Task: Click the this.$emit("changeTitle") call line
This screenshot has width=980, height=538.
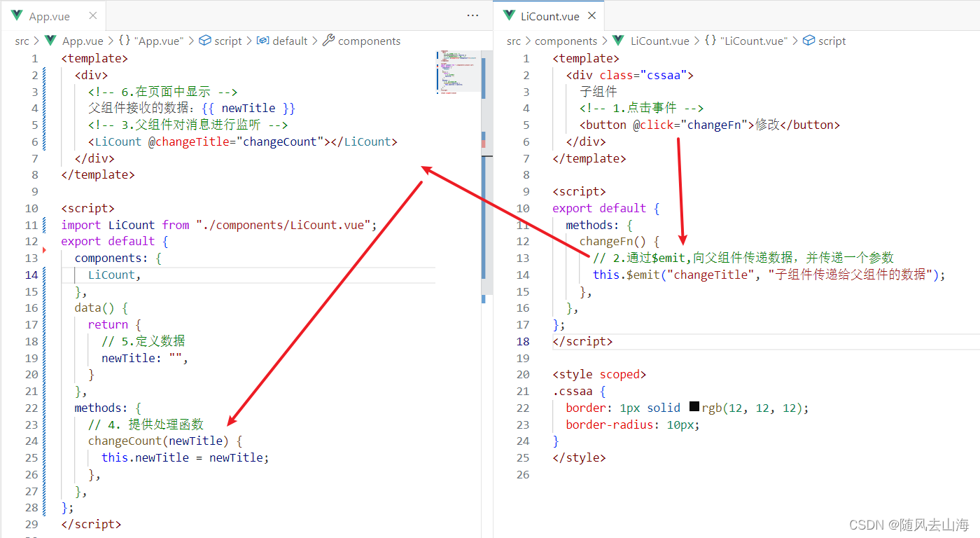Action: click(769, 275)
